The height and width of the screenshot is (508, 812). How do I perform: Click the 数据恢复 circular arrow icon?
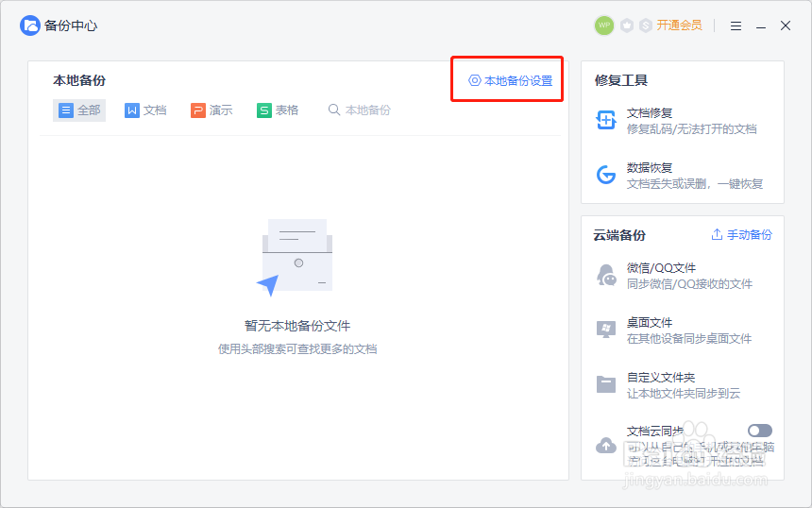point(606,175)
